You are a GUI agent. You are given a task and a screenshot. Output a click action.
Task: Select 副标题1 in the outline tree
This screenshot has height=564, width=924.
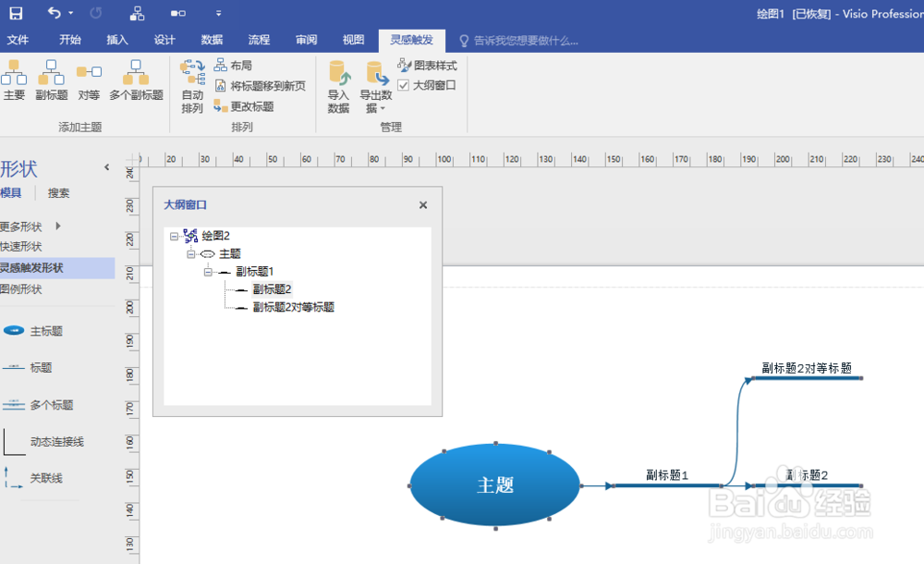[255, 272]
